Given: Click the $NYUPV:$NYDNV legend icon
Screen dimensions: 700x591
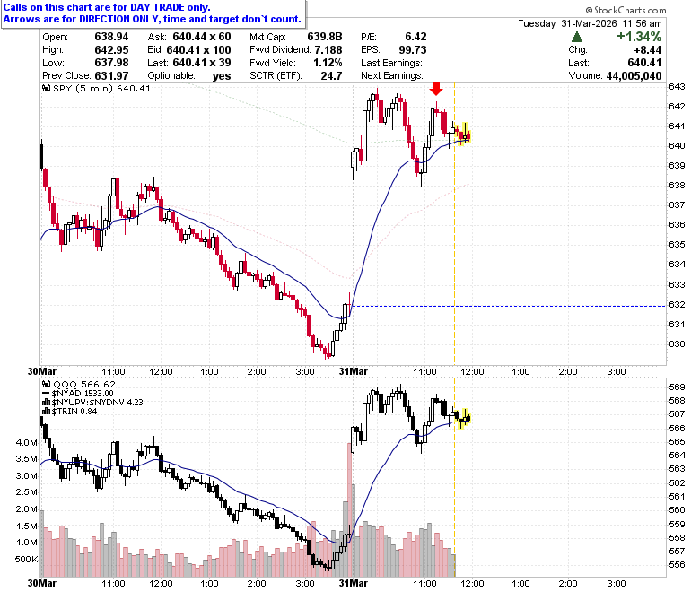Looking at the screenshot, I should 47,403.
